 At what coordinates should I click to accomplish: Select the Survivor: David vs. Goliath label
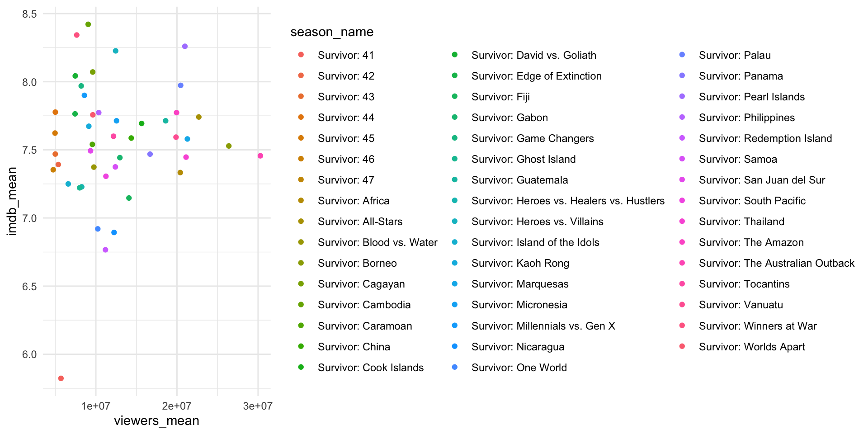click(x=533, y=55)
